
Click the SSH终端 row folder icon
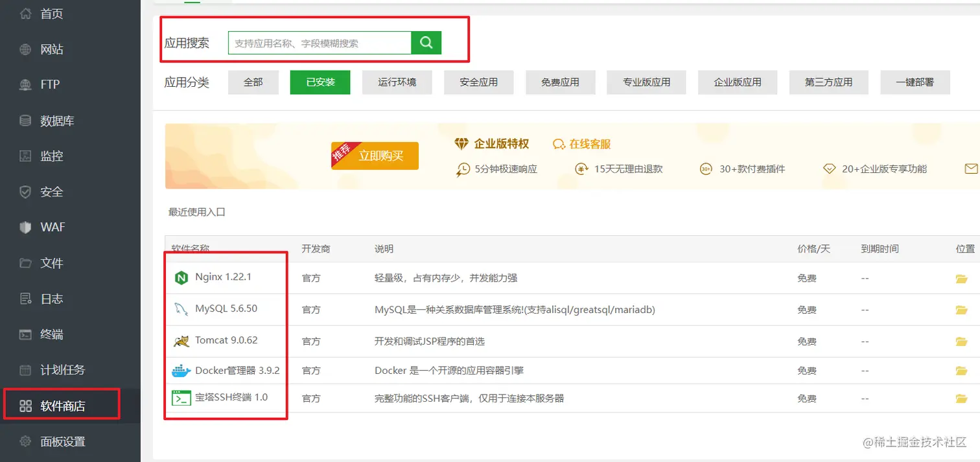tap(961, 398)
